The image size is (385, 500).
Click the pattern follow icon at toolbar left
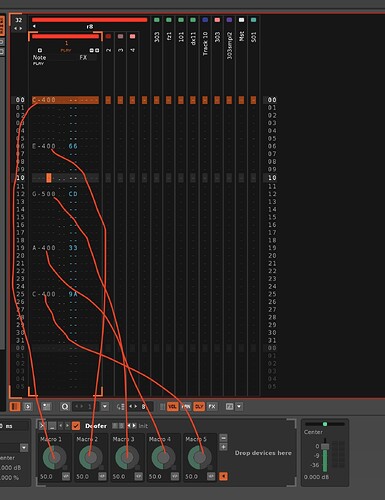coord(15,407)
